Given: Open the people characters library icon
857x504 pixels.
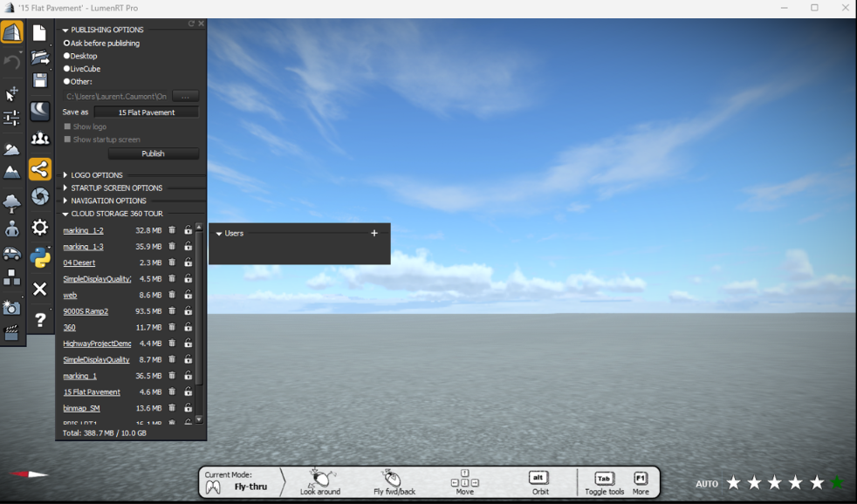Looking at the screenshot, I should click(x=11, y=228).
